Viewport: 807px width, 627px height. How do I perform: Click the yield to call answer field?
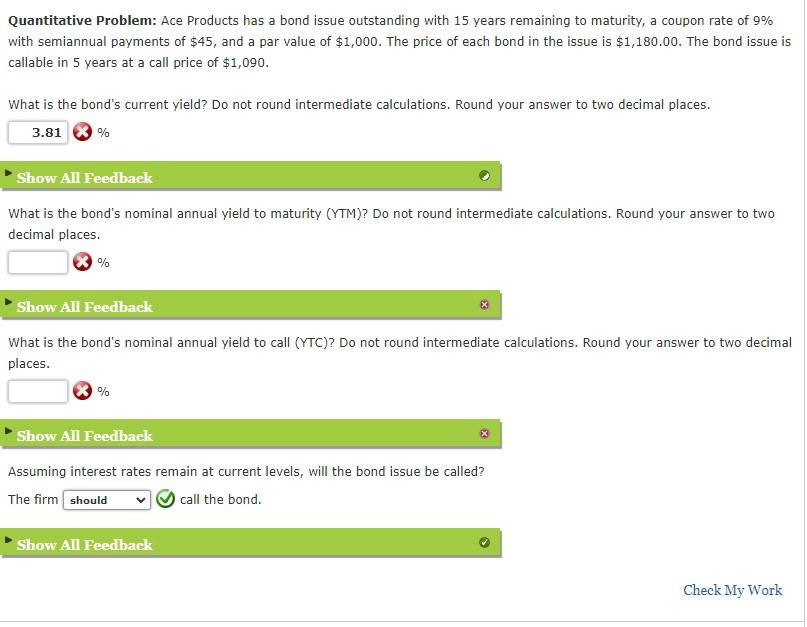tap(38, 391)
